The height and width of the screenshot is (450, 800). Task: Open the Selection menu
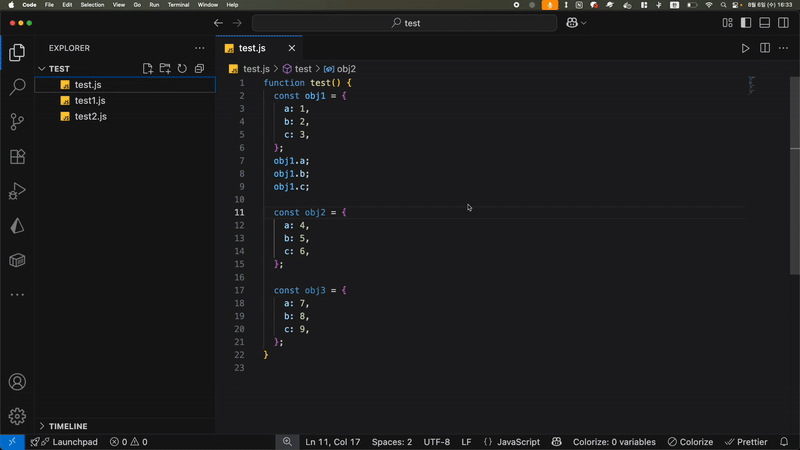[x=92, y=5]
